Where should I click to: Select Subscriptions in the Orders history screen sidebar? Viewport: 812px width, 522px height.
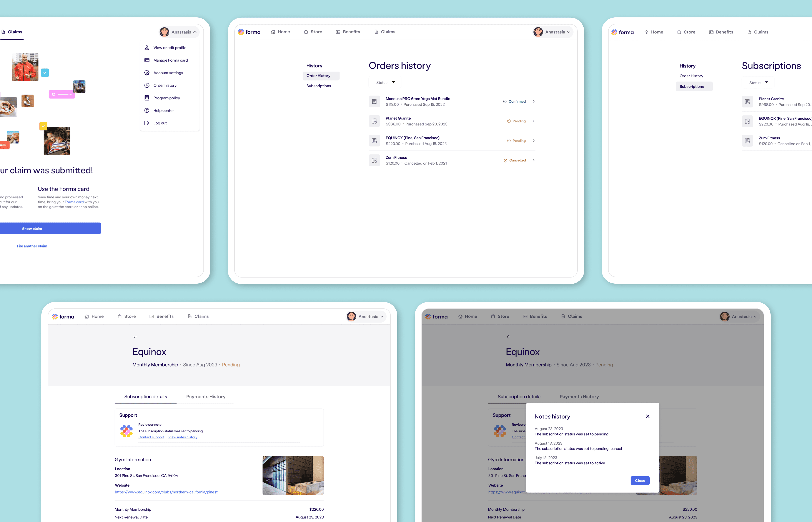click(x=319, y=86)
